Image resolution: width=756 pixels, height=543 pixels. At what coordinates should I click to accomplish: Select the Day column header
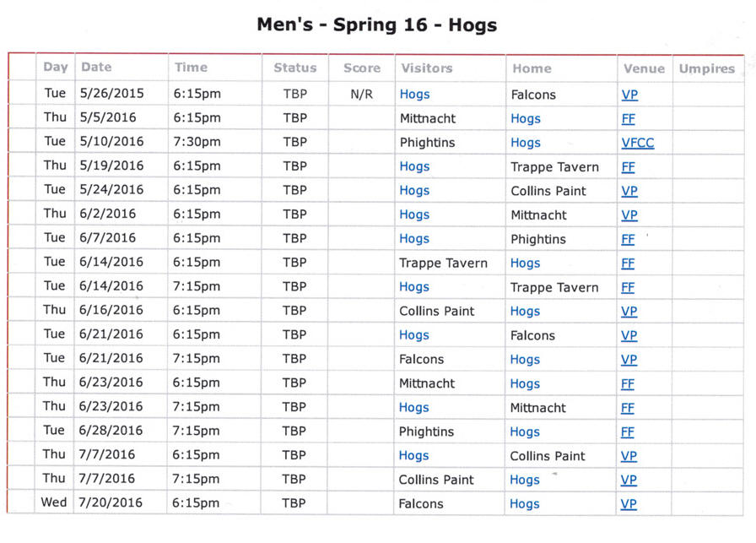[56, 67]
